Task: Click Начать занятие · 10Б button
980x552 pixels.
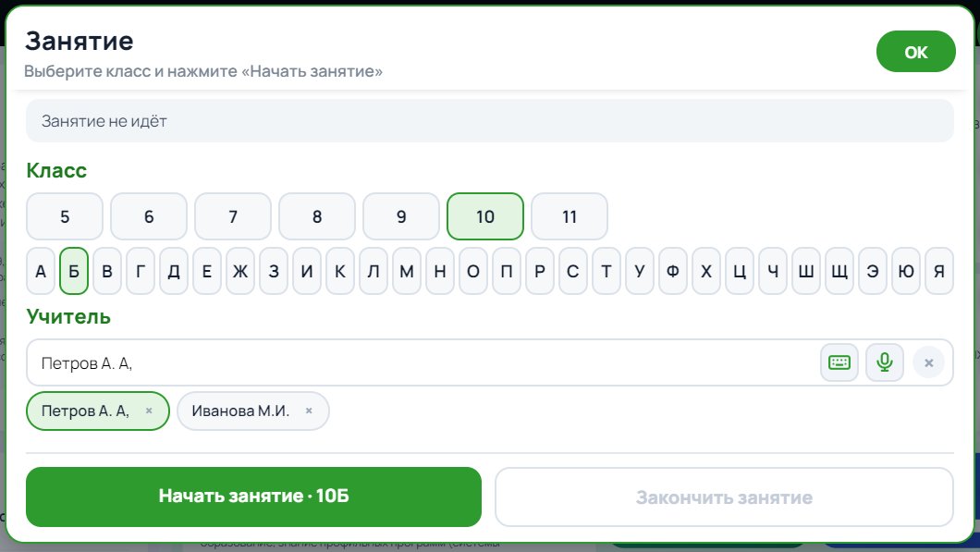Action: (253, 497)
